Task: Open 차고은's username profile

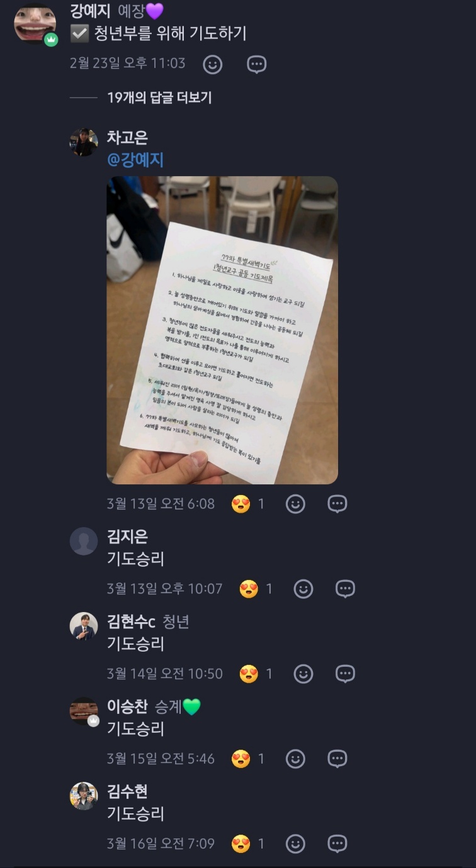Action: [x=128, y=138]
